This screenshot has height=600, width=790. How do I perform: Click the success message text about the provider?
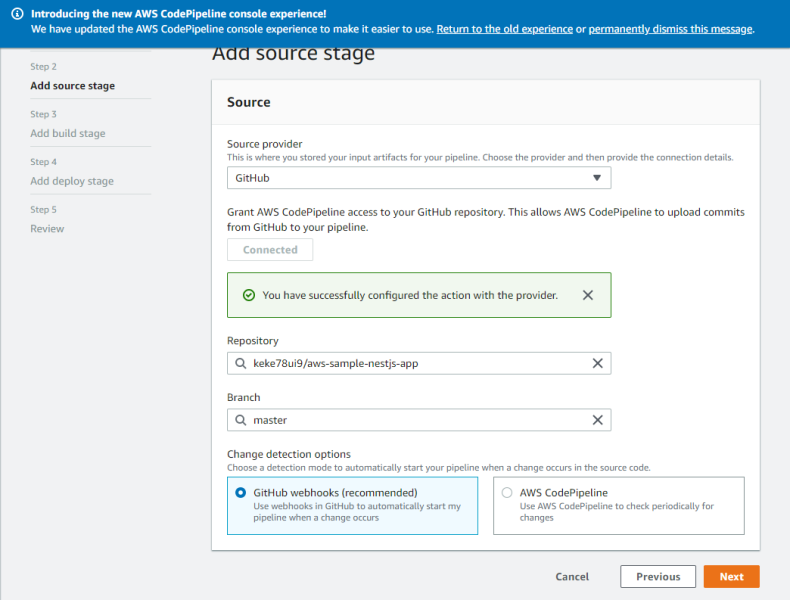[x=410, y=295]
